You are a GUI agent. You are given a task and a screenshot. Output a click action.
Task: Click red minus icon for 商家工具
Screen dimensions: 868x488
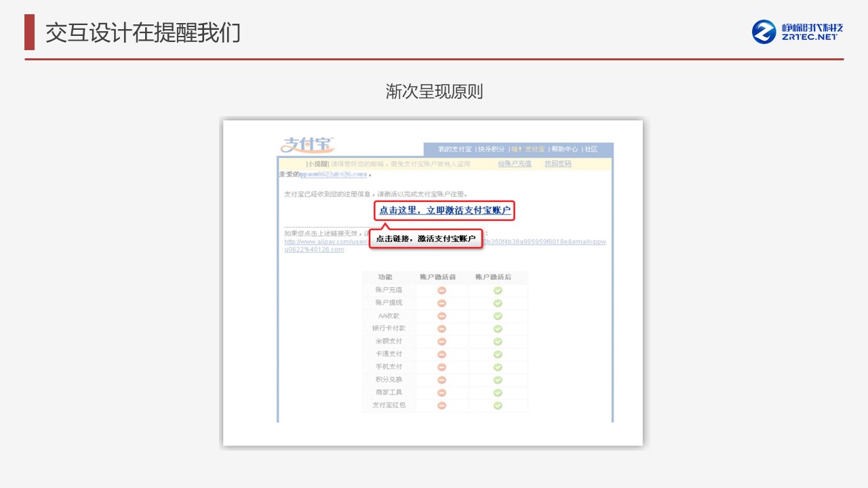(x=441, y=392)
